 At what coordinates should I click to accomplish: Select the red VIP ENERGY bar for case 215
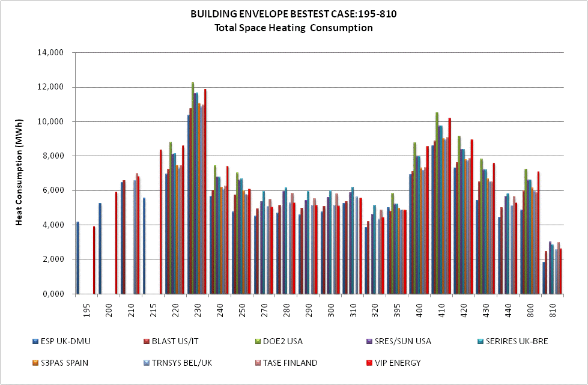[161, 222]
